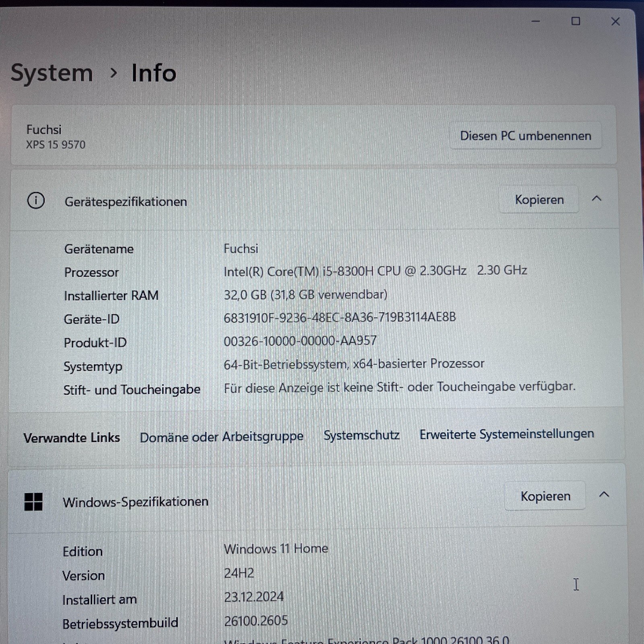Click the Version value 24H2
The width and height of the screenshot is (644, 644).
(x=239, y=573)
